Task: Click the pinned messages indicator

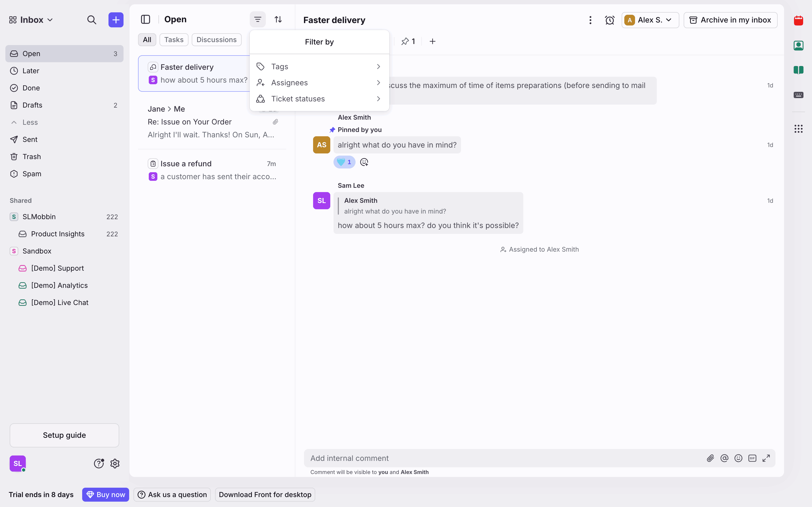Action: [408, 41]
